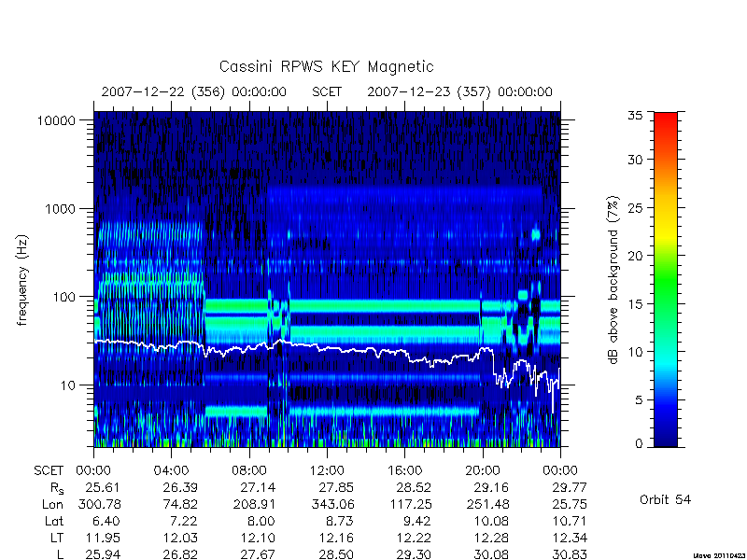Click the 04:00 time tick label
The width and height of the screenshot is (747, 560).
[171, 471]
